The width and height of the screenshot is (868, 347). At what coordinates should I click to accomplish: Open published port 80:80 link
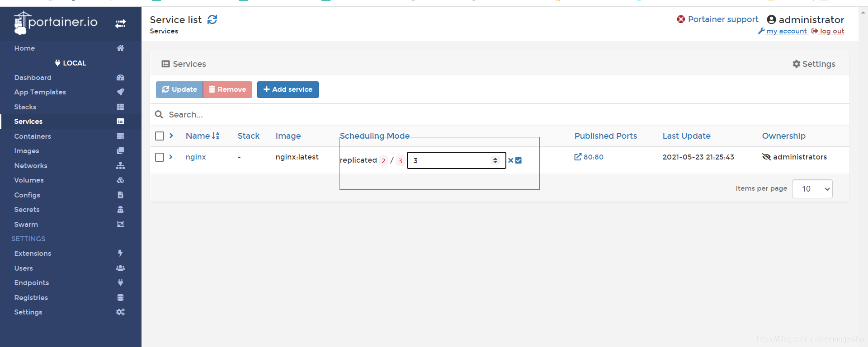coord(589,157)
